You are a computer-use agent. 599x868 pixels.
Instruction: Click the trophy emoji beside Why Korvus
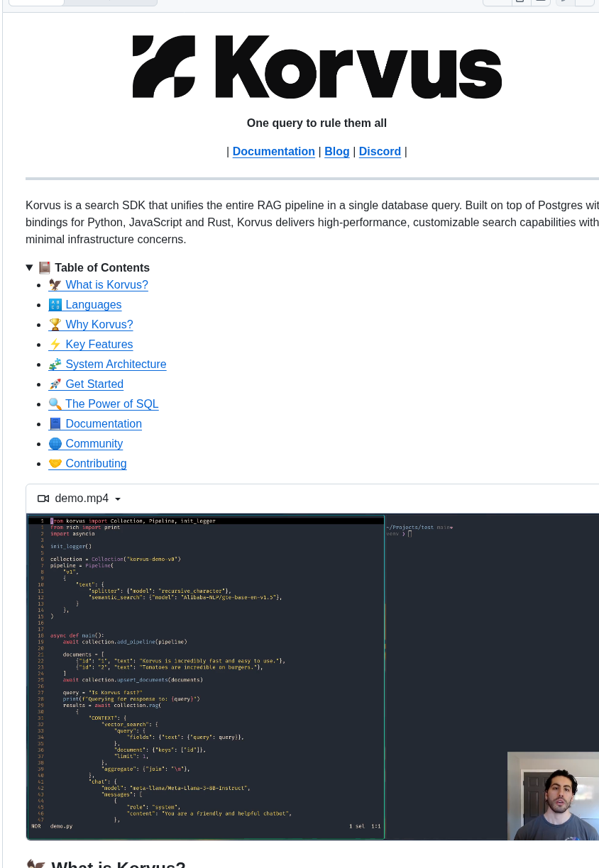(55, 324)
